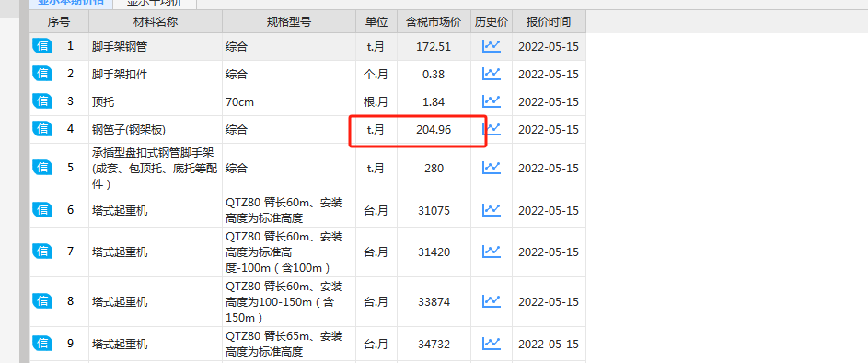Viewport: 868px width, 363px height.
Task: Open history price chart for 脚手架钢管
Action: [x=491, y=46]
